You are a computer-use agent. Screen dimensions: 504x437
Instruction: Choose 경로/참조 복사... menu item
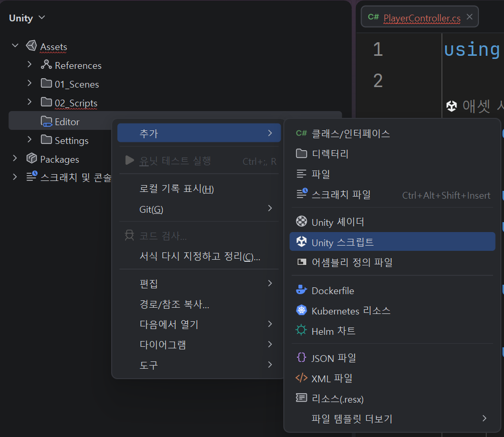[199, 304]
